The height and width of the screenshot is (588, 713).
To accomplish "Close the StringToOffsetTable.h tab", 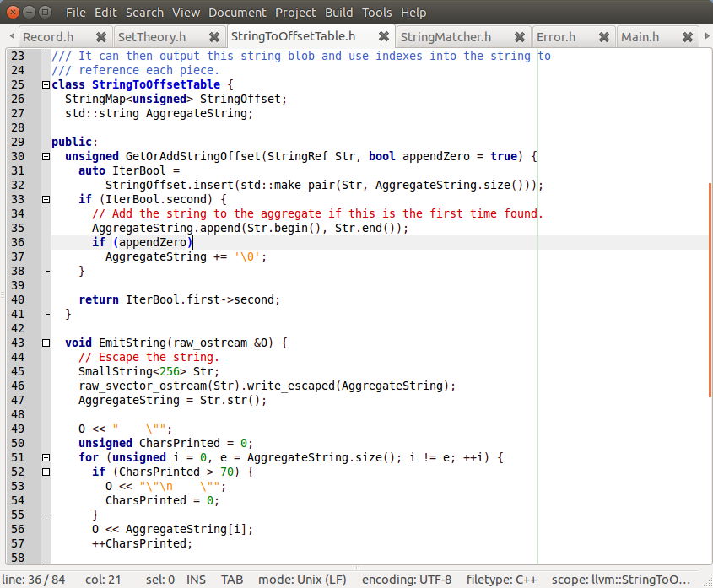I will [x=384, y=36].
